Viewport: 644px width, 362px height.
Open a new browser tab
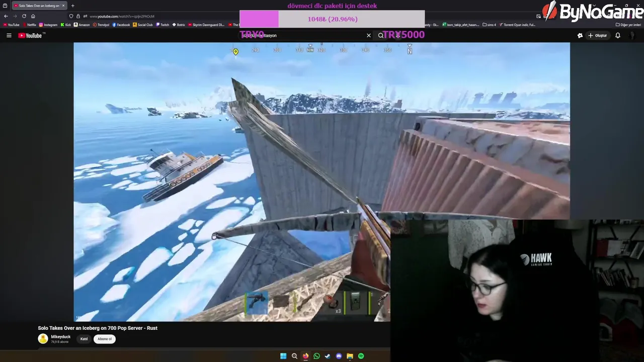coord(72,6)
